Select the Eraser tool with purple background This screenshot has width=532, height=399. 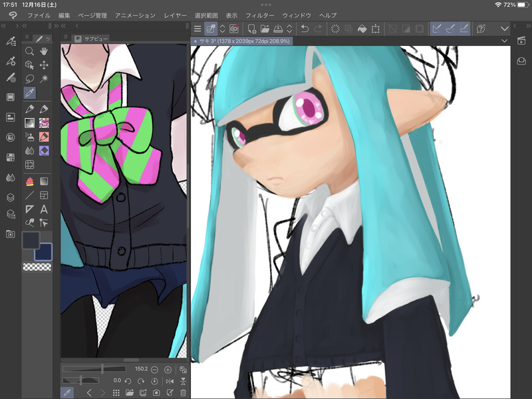click(x=44, y=151)
